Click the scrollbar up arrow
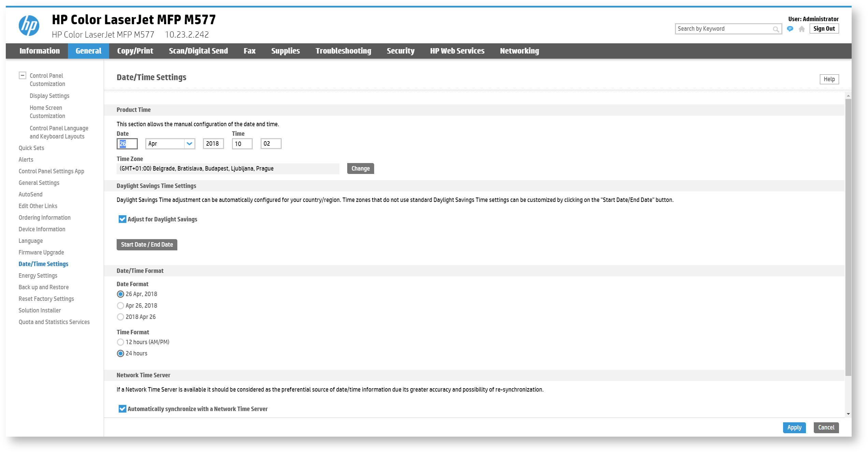This screenshot has width=868, height=453. (x=849, y=96)
